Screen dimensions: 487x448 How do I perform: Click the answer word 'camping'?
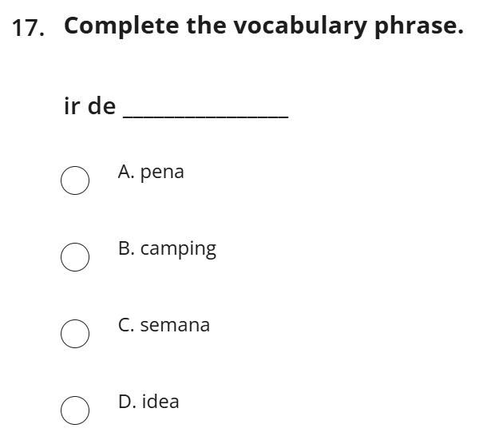click(x=178, y=249)
